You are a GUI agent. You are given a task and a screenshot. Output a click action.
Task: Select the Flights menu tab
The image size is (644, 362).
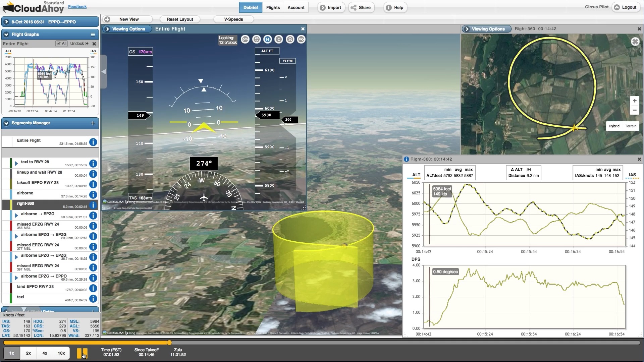(x=273, y=7)
